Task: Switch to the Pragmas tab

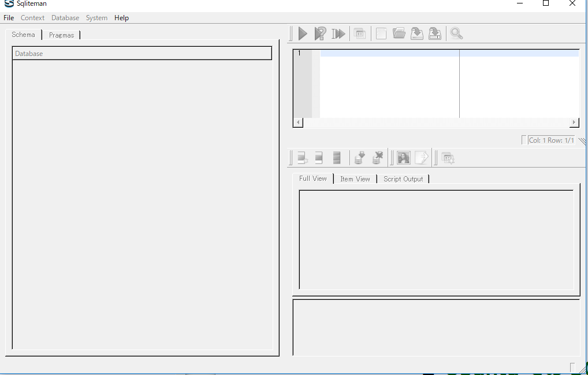Action: pos(61,35)
